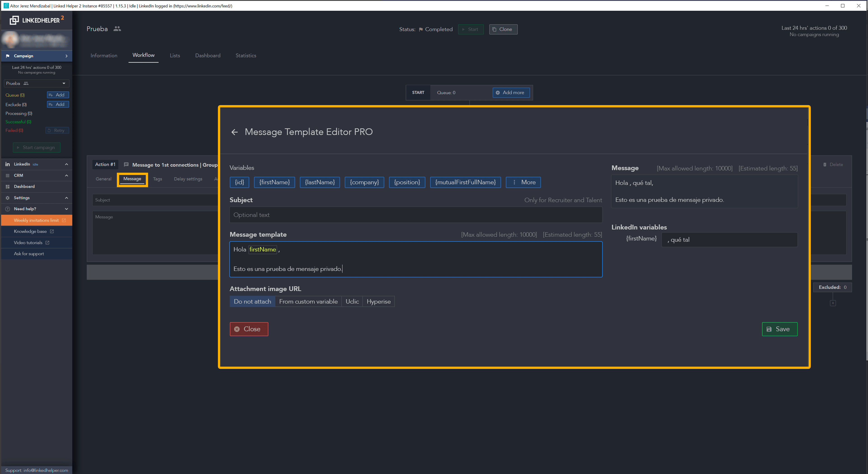The width and height of the screenshot is (868, 474).
Task: Click the red Close button
Action: tap(249, 329)
